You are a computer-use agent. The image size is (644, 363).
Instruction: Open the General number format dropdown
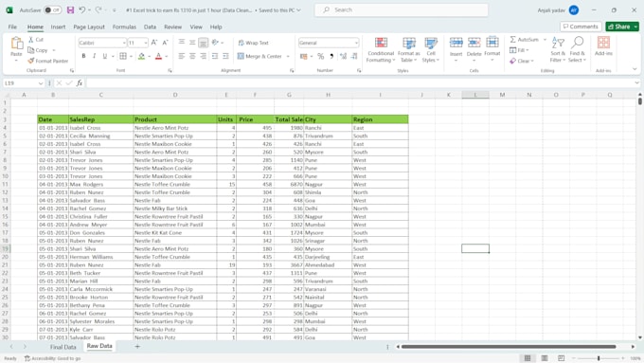coord(356,43)
